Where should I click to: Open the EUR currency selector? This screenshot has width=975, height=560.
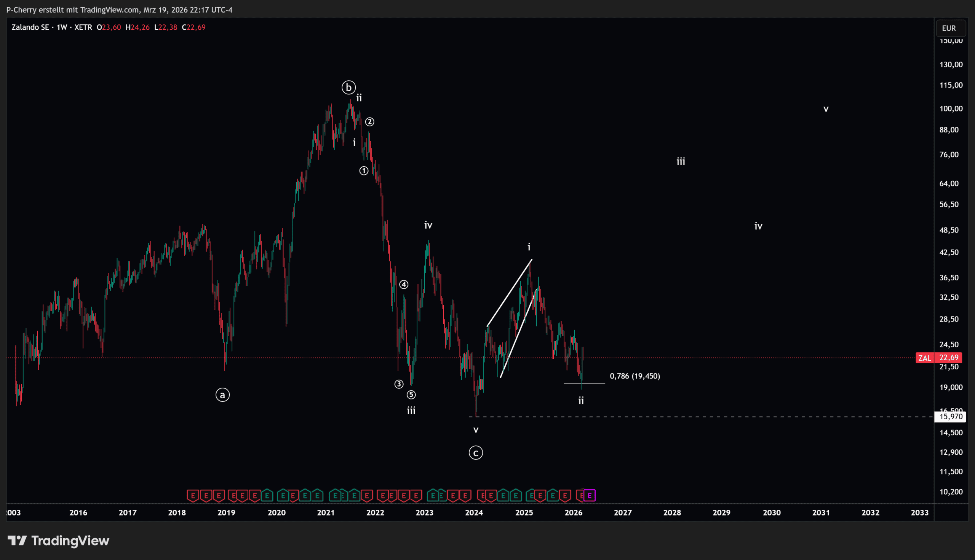pyautogui.click(x=948, y=28)
